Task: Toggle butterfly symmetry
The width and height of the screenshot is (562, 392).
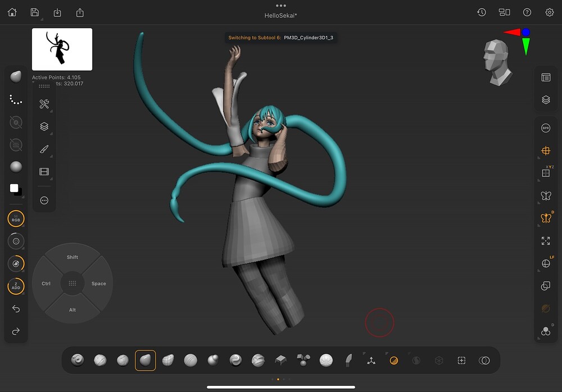Action: pyautogui.click(x=546, y=195)
